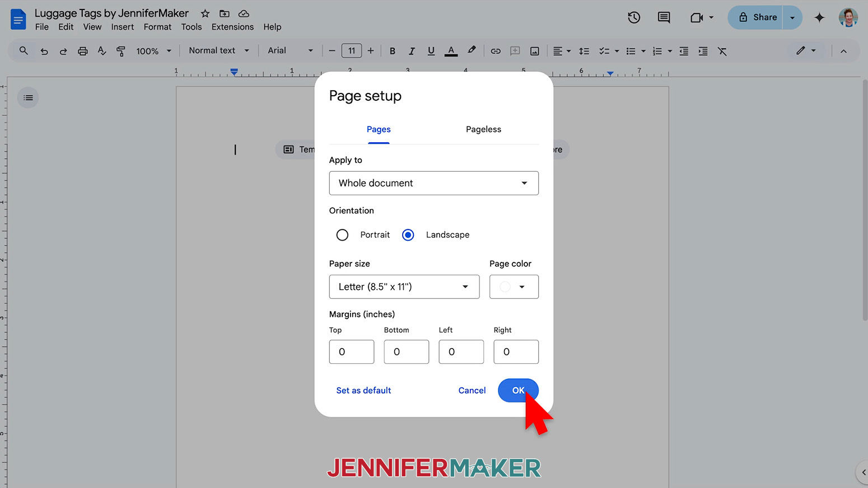This screenshot has width=868, height=488.
Task: Increase font size with plus
Action: pyautogui.click(x=371, y=51)
